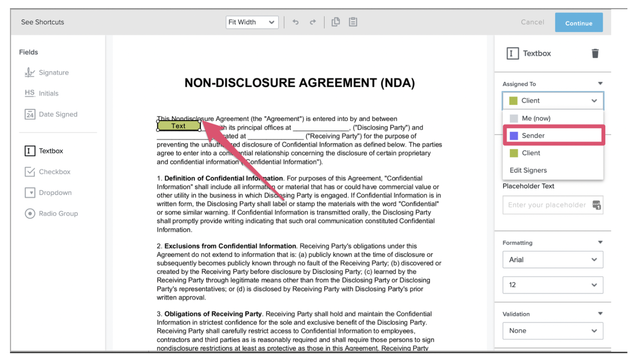
Task: Click the Textbox panel header icon
Action: (513, 53)
